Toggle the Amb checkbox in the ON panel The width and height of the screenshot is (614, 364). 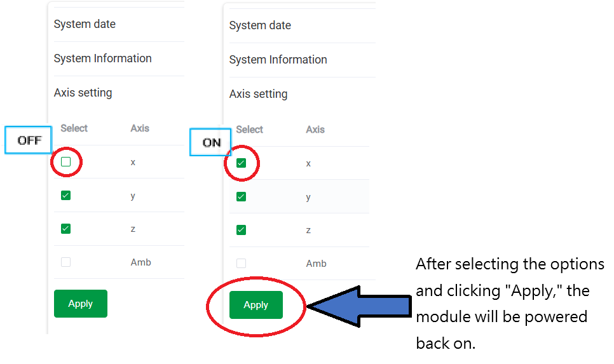(241, 263)
